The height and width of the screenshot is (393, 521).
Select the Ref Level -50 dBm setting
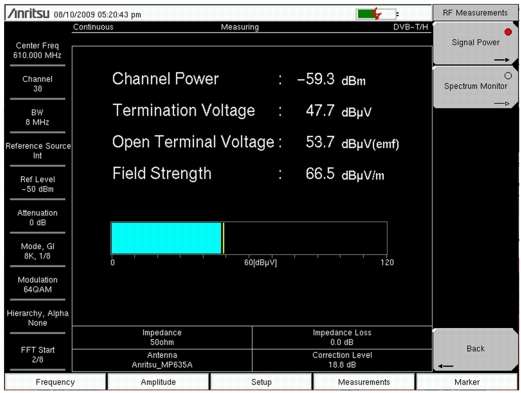pos(37,184)
